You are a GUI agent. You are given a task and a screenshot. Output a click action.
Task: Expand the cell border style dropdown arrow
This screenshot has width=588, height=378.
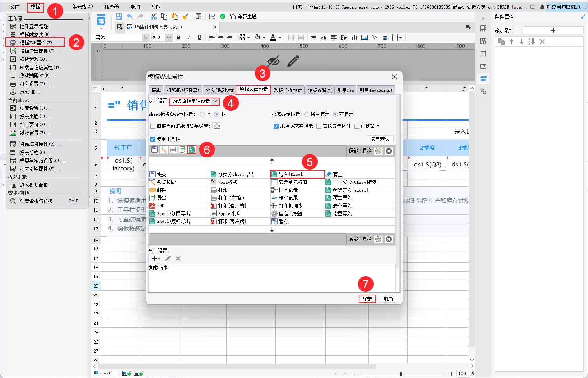click(x=249, y=38)
